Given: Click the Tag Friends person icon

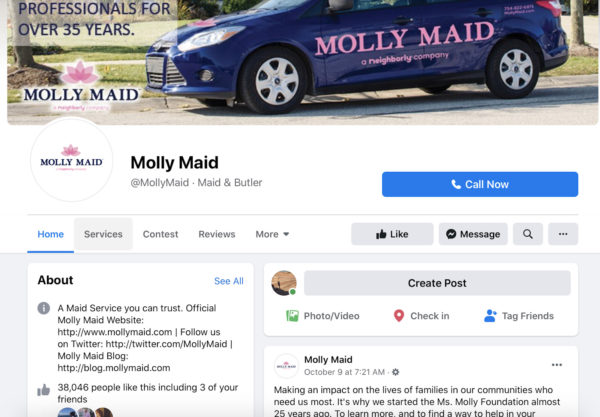Looking at the screenshot, I should [490, 316].
